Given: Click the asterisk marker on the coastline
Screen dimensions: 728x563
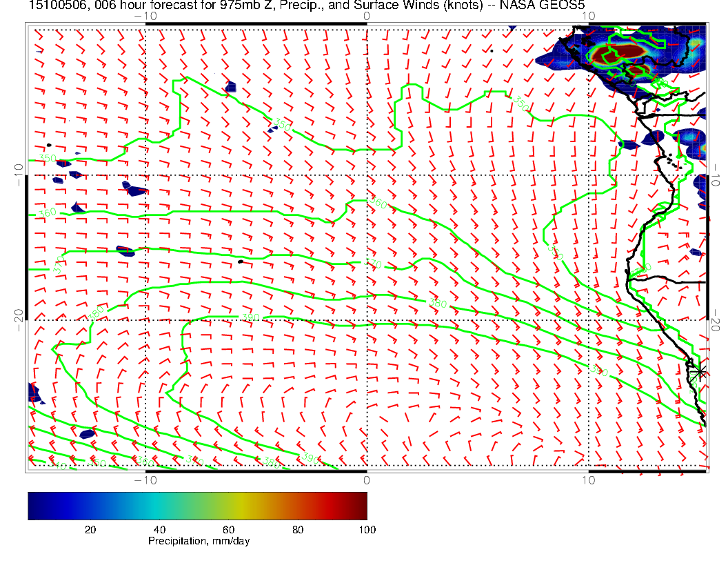Looking at the screenshot, I should pyautogui.click(x=700, y=372).
